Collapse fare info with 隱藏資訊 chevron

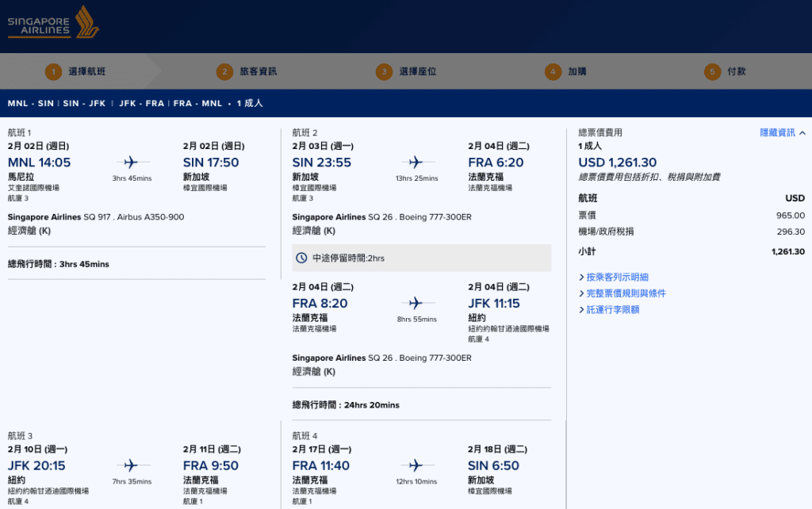pyautogui.click(x=802, y=133)
